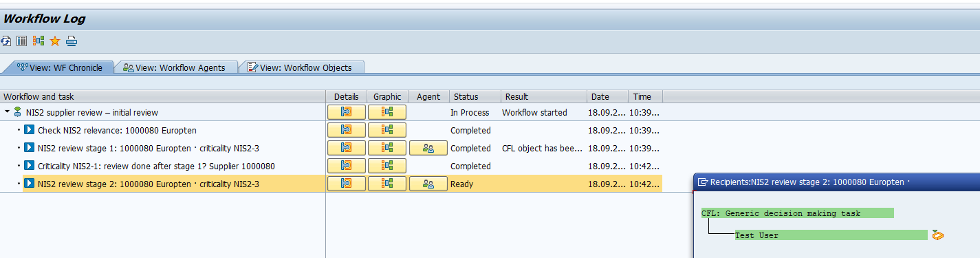980x258 pixels.
Task: Click CFL object has bee... result cell
Action: point(543,148)
